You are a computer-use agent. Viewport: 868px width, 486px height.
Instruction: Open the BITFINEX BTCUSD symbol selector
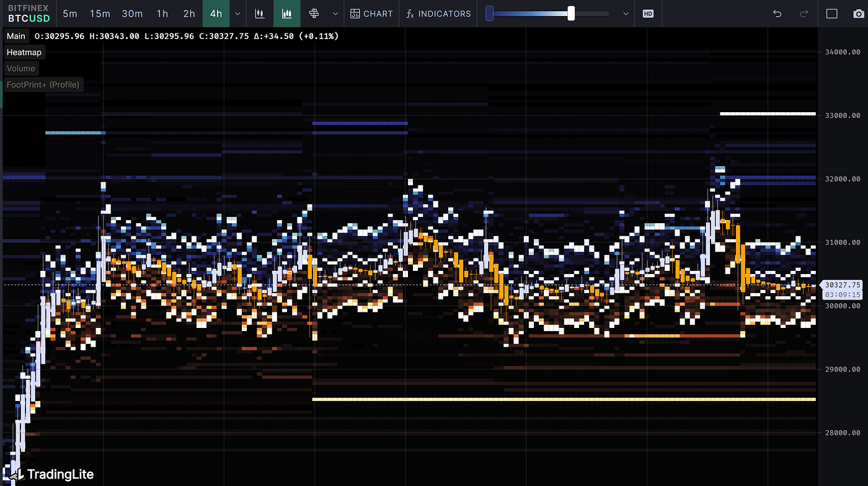click(x=29, y=13)
